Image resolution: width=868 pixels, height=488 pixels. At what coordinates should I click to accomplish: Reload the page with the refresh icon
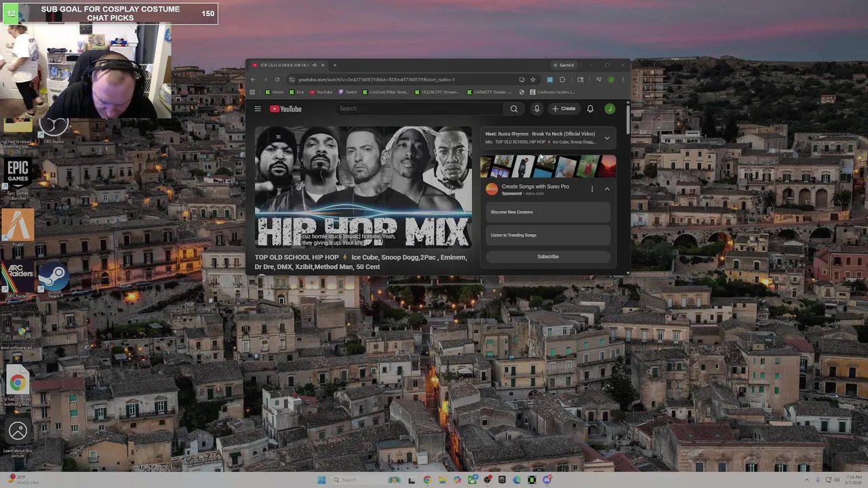(277, 79)
